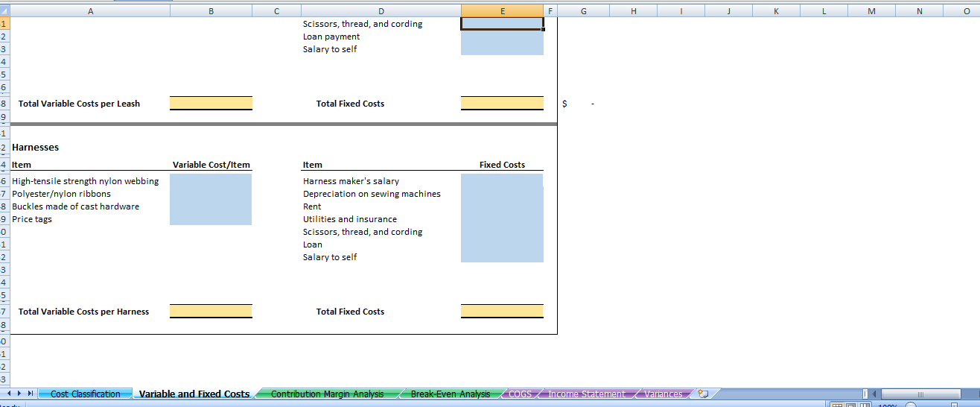Viewport: 980px width, 407px height.
Task: Click 'Buckles made of cast hardware' cell
Action: [75, 206]
